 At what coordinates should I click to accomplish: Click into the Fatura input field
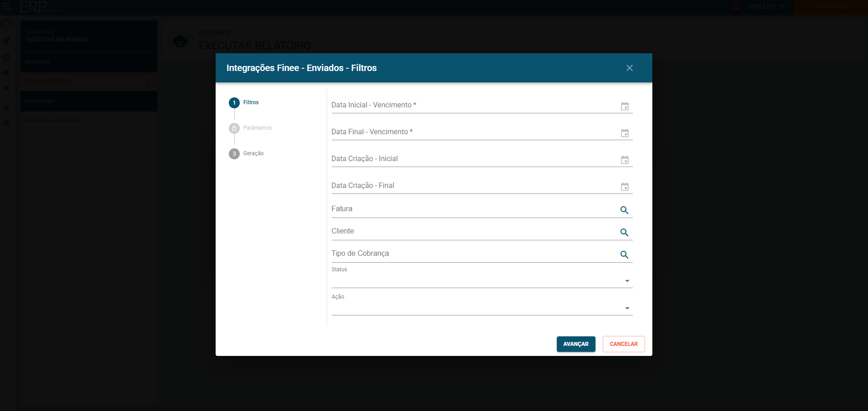(473, 209)
